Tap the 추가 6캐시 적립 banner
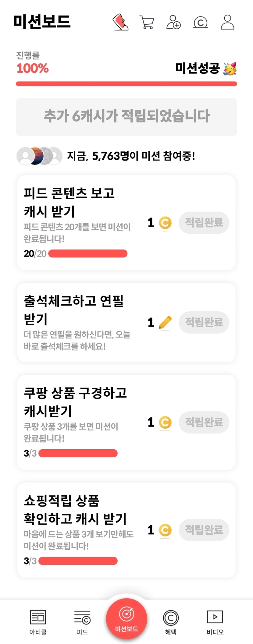This screenshot has height=644, width=253. coord(127,117)
